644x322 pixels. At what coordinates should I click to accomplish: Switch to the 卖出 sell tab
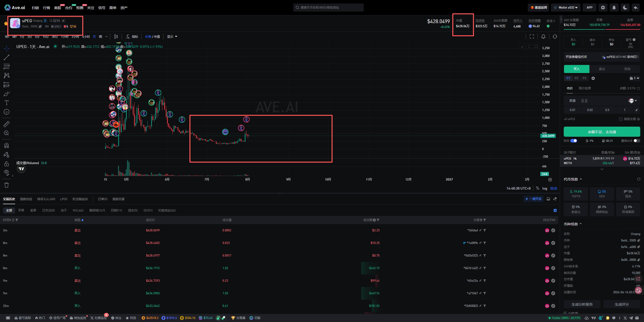(x=602, y=69)
